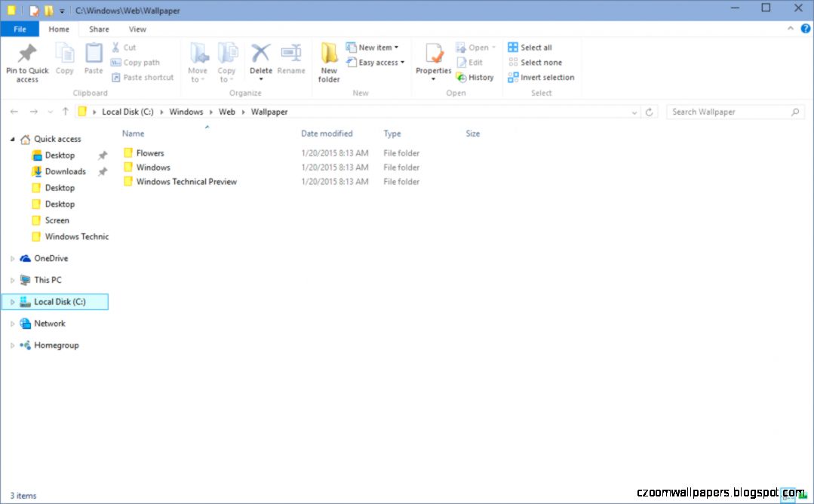Open the New item dropdown

point(375,47)
